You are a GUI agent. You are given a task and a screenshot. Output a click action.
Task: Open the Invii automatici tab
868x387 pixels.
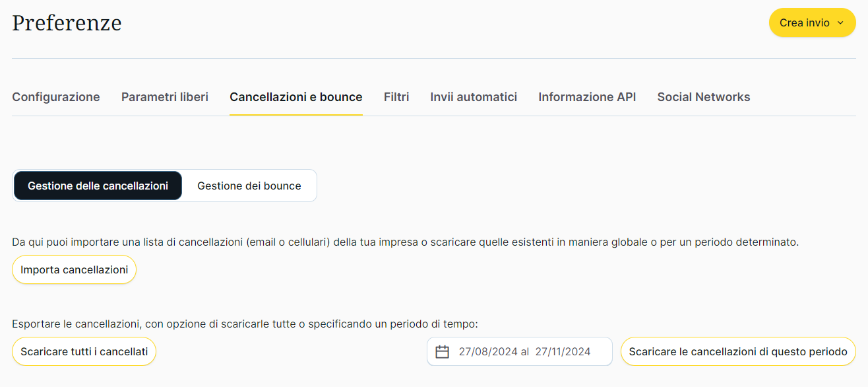(474, 97)
